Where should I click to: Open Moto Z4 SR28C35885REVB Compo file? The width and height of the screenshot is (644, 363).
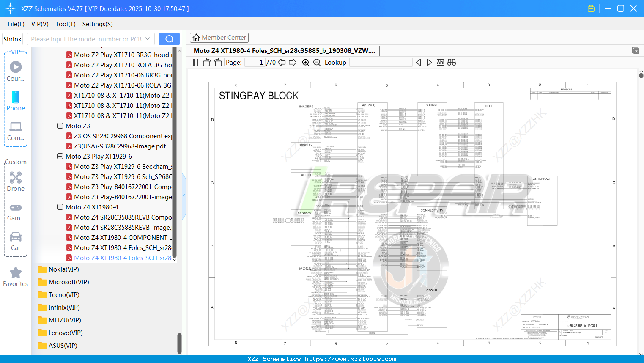tap(119, 217)
